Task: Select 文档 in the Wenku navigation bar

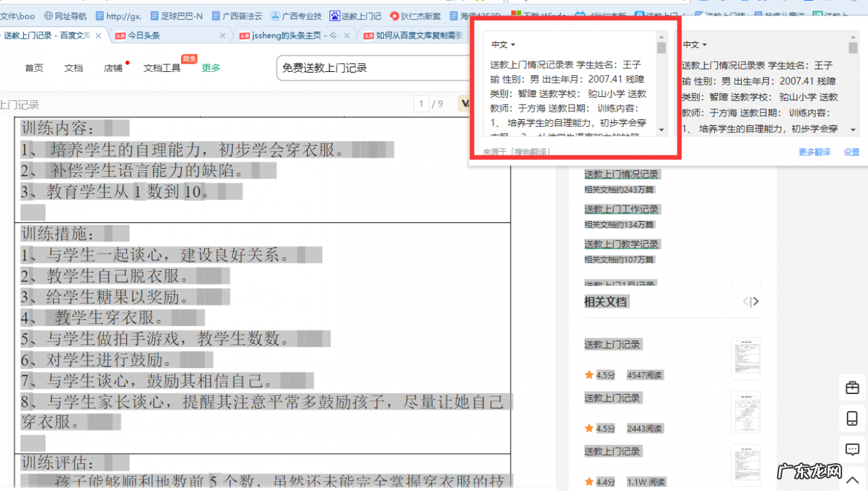Action: (73, 67)
